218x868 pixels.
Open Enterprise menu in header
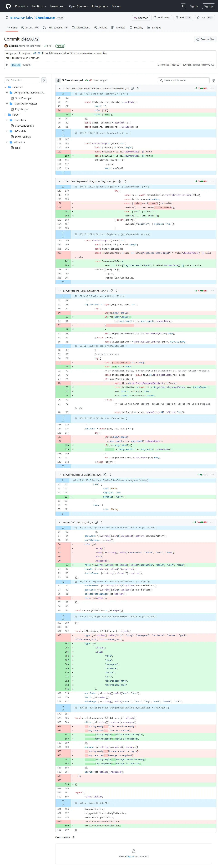(100, 6)
